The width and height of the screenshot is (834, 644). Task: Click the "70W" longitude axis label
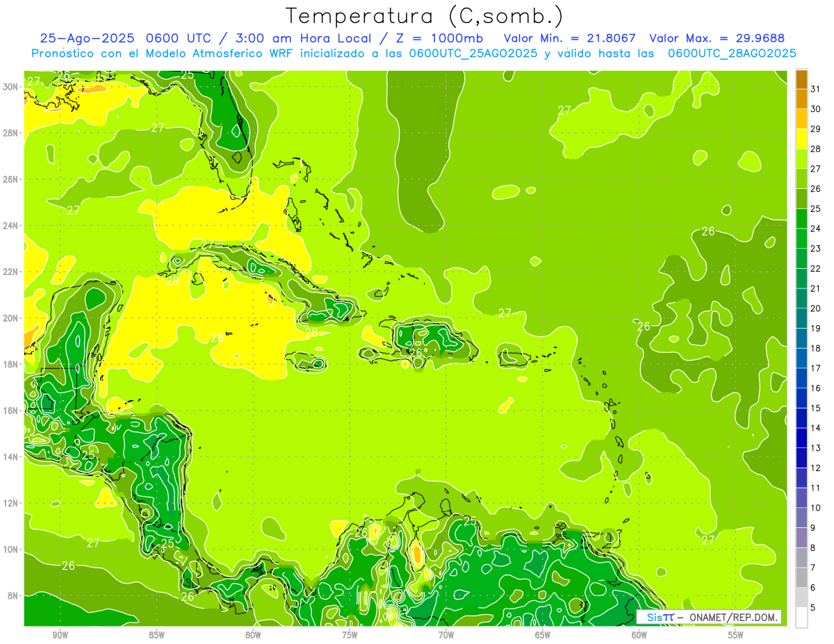(446, 635)
